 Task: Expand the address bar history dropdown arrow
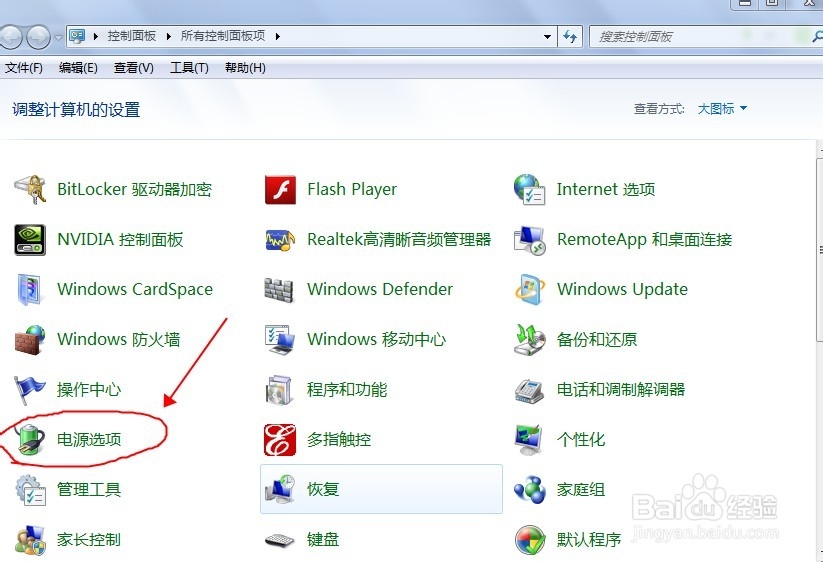point(547,37)
